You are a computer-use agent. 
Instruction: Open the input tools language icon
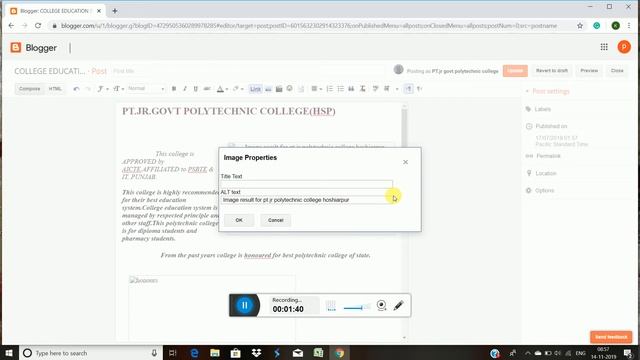(x=387, y=89)
